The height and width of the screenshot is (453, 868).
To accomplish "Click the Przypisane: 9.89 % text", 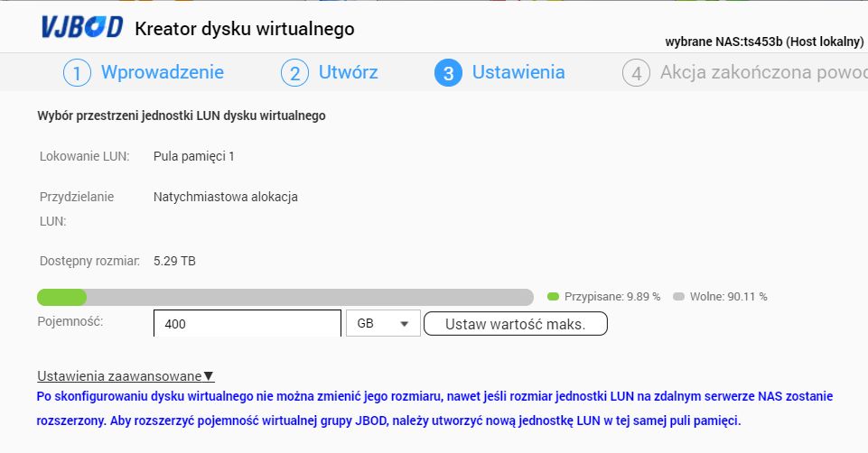I will tap(612, 297).
